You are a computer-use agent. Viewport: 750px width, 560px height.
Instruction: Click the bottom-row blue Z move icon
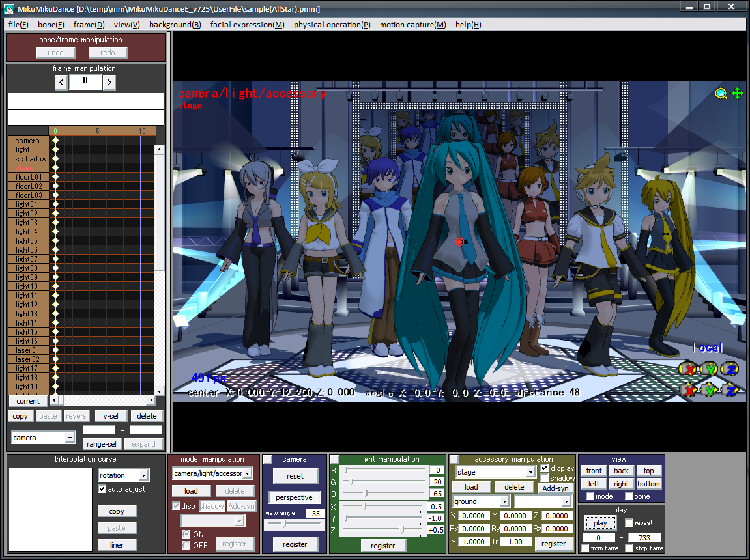730,391
